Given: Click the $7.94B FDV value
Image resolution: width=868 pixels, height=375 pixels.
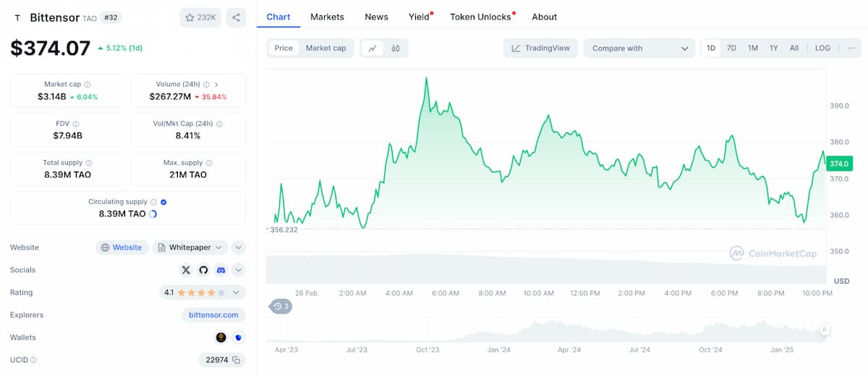Looking at the screenshot, I should point(69,135).
